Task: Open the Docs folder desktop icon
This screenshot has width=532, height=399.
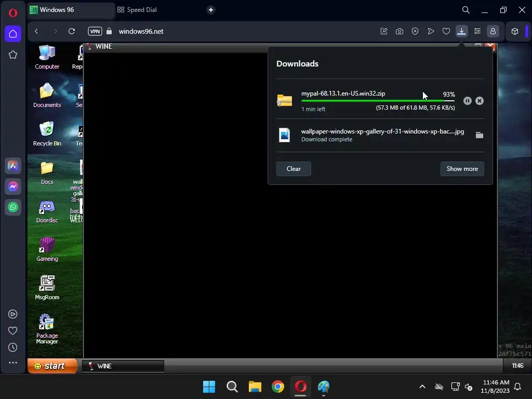Action: pos(47,172)
